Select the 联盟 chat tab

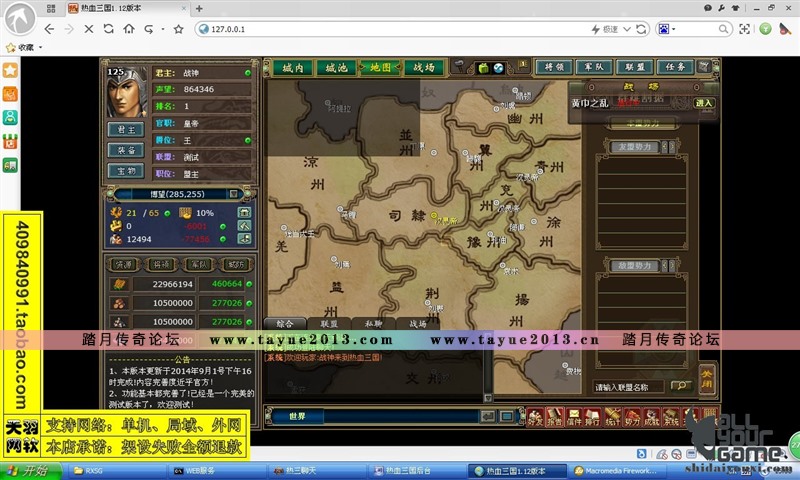point(329,324)
